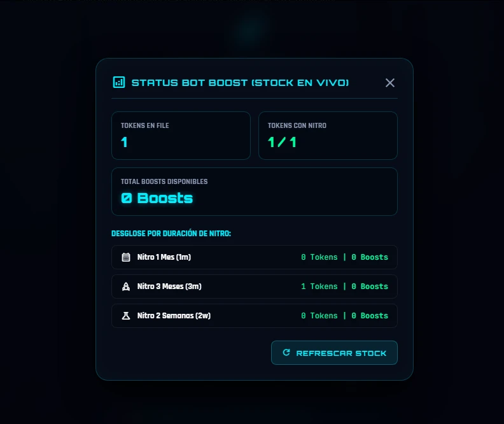Screen dimensions: 504x424
Task: Select the Nitro 1 Mes (1m) row
Action: pyautogui.click(x=255, y=257)
